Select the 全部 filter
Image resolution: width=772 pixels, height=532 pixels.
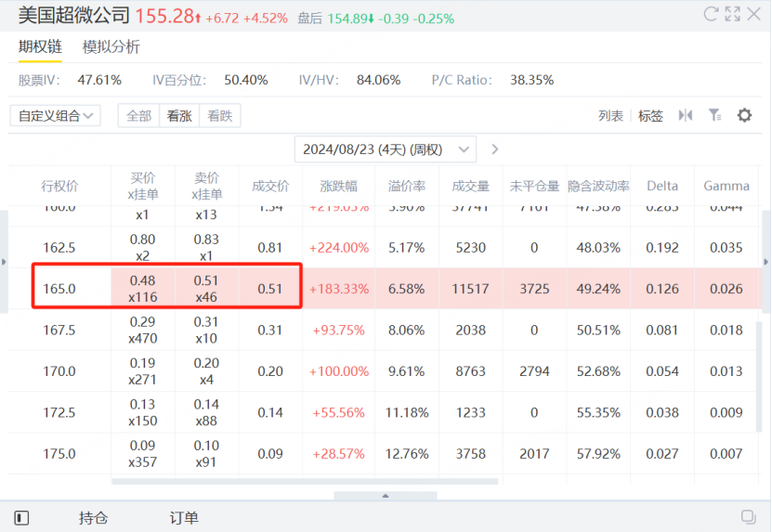(138, 116)
